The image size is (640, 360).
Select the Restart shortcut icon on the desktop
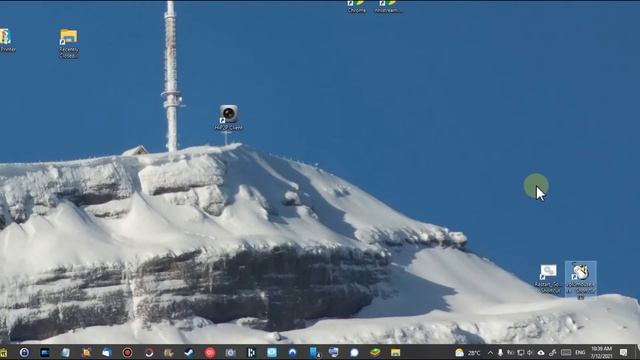click(548, 279)
